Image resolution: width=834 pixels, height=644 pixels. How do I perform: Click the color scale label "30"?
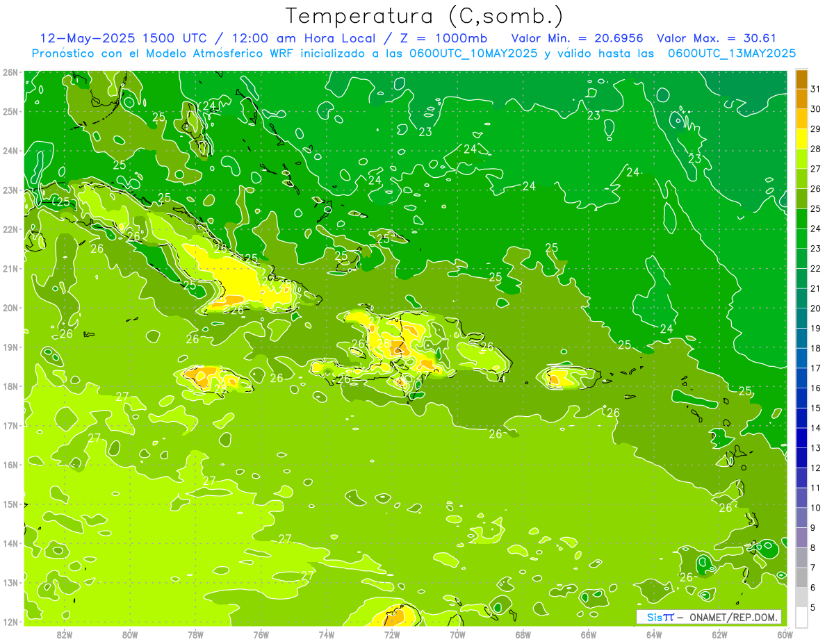(x=815, y=109)
